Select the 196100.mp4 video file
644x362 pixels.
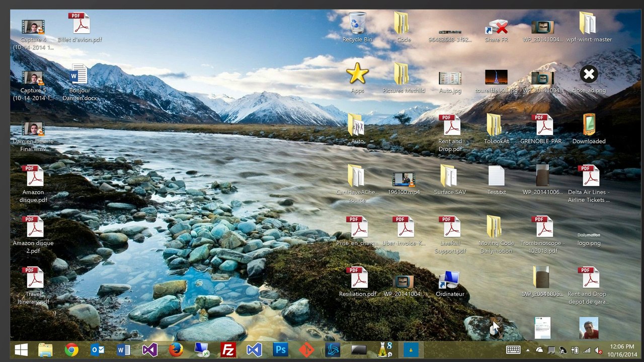pos(404,184)
